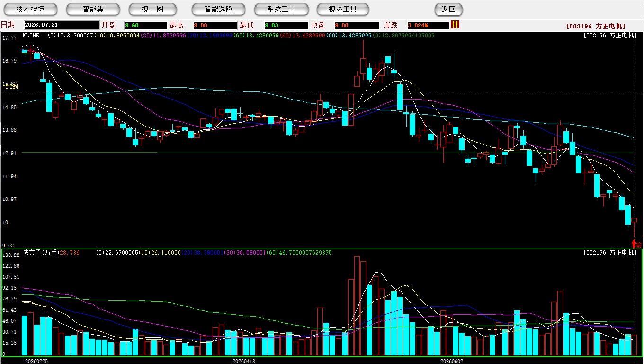Click the 20260413 date axis label
This screenshot has width=644, height=364.
[243, 361]
